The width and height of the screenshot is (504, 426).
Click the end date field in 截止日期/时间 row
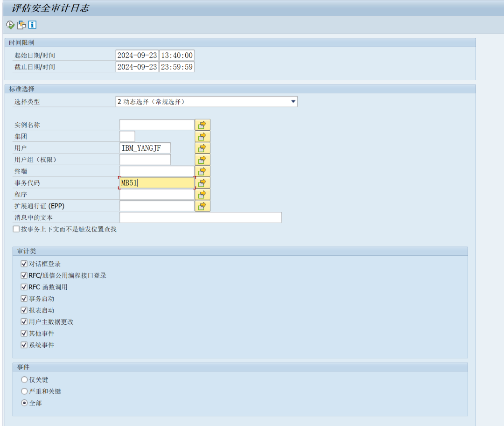[x=137, y=67]
